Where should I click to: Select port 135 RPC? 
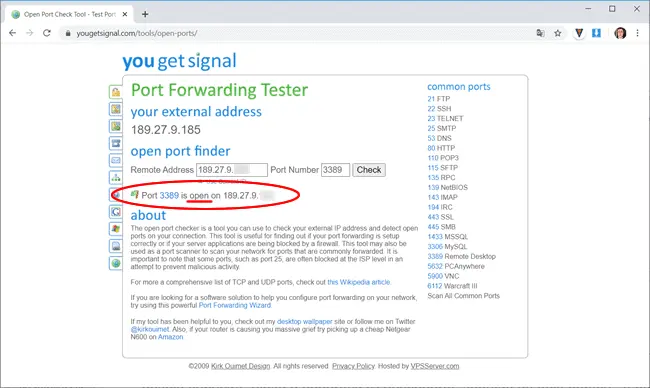441,177
